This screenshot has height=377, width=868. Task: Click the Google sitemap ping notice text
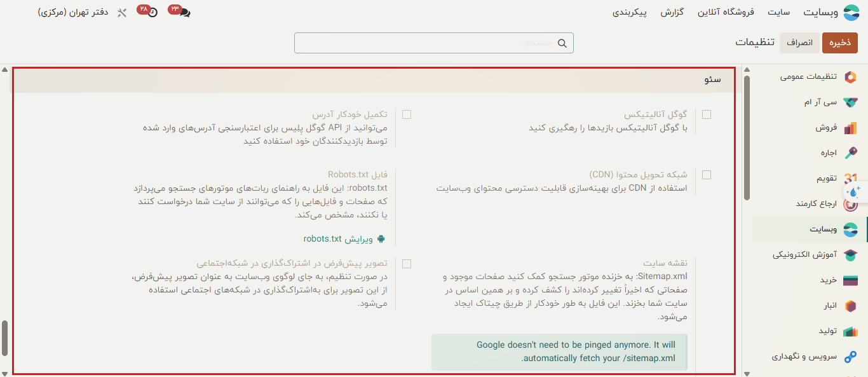click(576, 352)
